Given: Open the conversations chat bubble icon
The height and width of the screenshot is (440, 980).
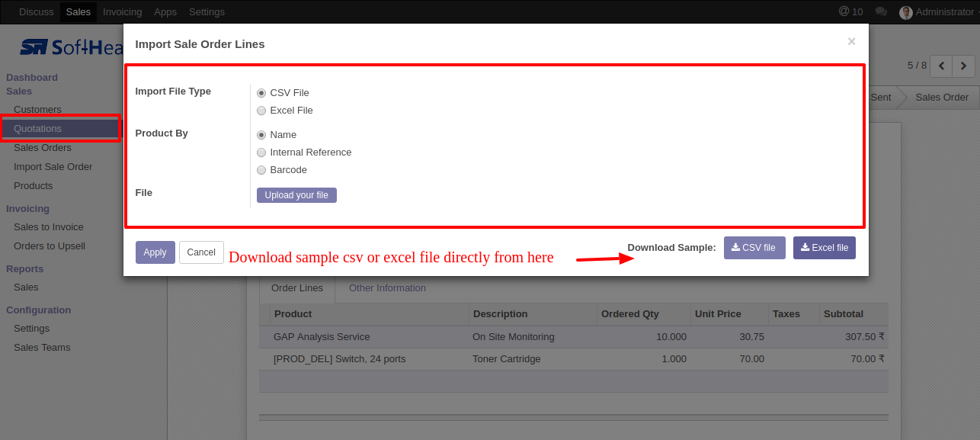Looking at the screenshot, I should [881, 11].
